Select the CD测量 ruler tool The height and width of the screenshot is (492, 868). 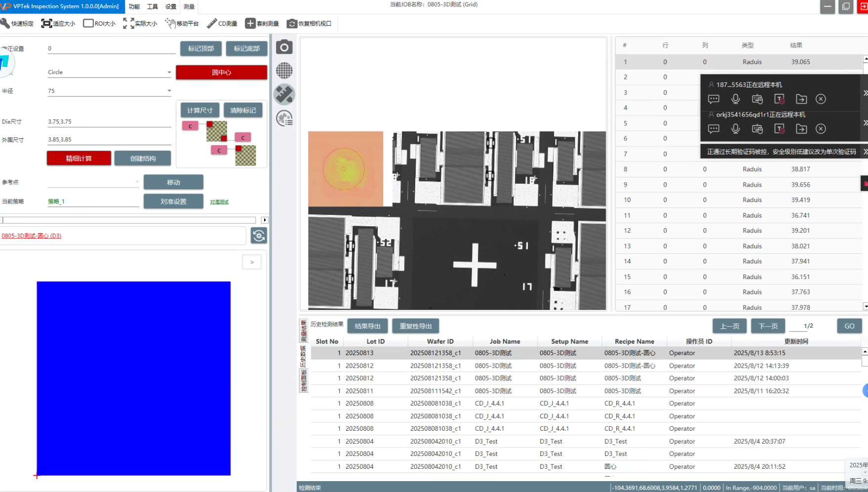tap(222, 23)
